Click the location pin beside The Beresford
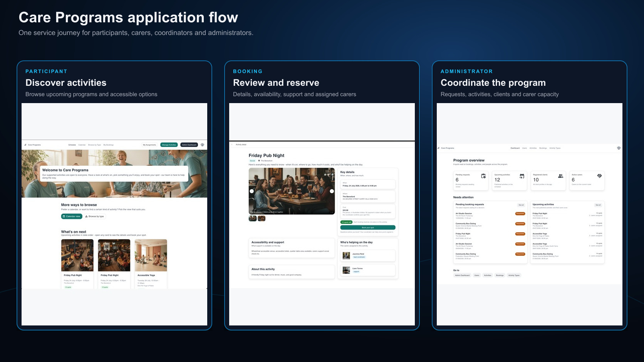The image size is (644, 362). (x=259, y=161)
